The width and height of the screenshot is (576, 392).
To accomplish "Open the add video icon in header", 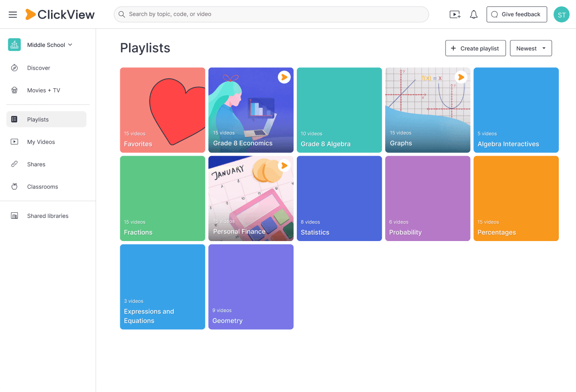I will click(x=455, y=14).
